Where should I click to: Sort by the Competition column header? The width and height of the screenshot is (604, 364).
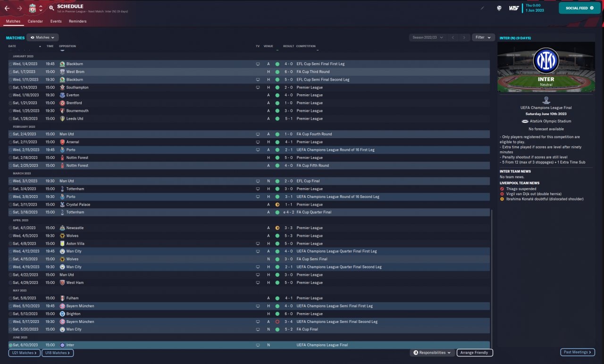coord(306,46)
